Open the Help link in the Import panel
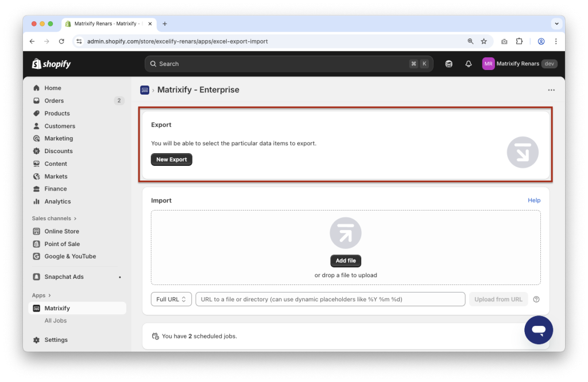 pyautogui.click(x=533, y=200)
